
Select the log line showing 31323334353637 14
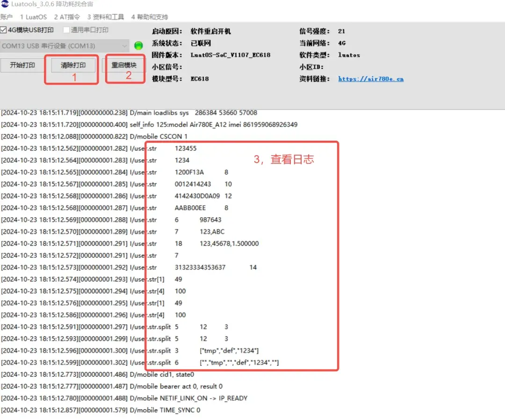click(x=129, y=267)
